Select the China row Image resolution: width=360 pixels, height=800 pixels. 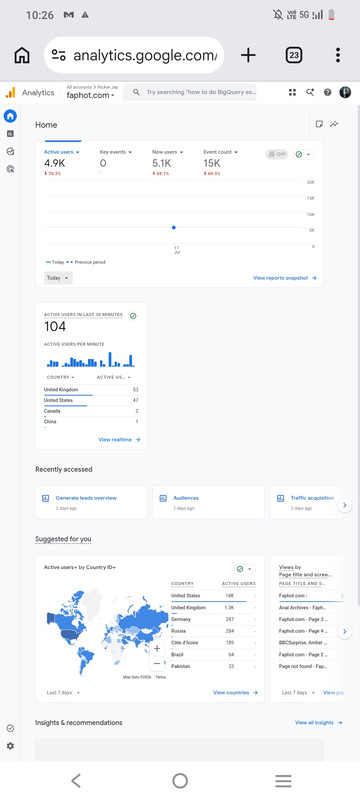[91, 422]
